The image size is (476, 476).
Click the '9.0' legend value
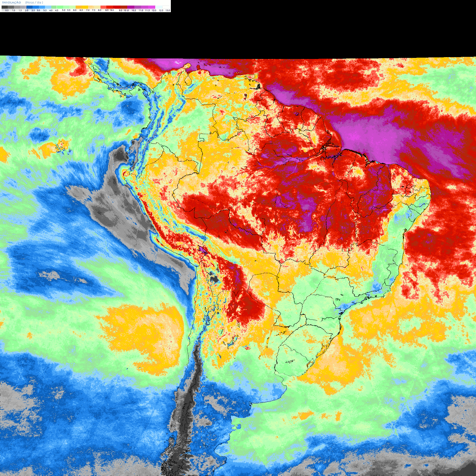pos(112,10)
